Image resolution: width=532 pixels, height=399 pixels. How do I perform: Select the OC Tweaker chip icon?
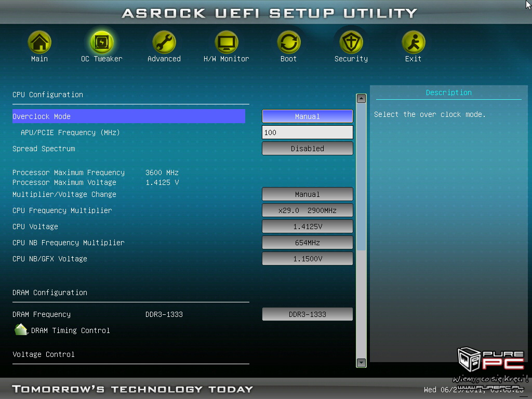[x=102, y=42]
